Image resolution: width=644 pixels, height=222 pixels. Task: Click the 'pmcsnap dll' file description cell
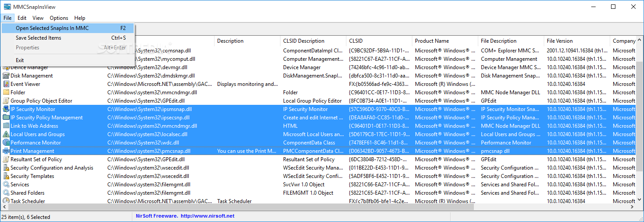495,151
